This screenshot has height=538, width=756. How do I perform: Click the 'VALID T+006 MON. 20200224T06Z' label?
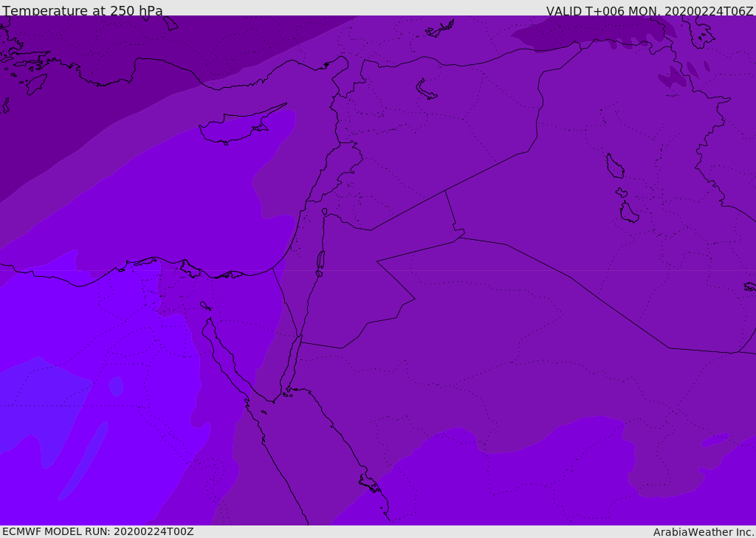(650, 10)
